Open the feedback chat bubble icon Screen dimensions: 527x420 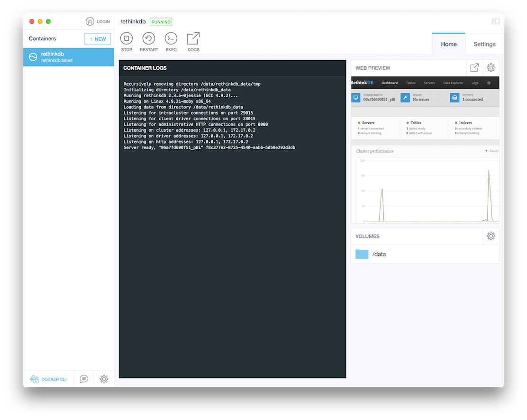pyautogui.click(x=83, y=379)
